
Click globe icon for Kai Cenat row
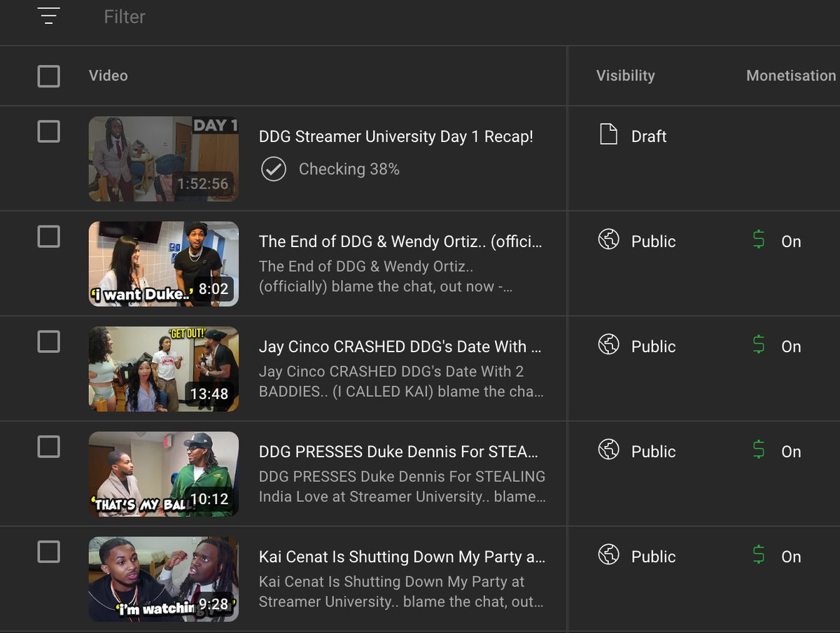pos(609,555)
